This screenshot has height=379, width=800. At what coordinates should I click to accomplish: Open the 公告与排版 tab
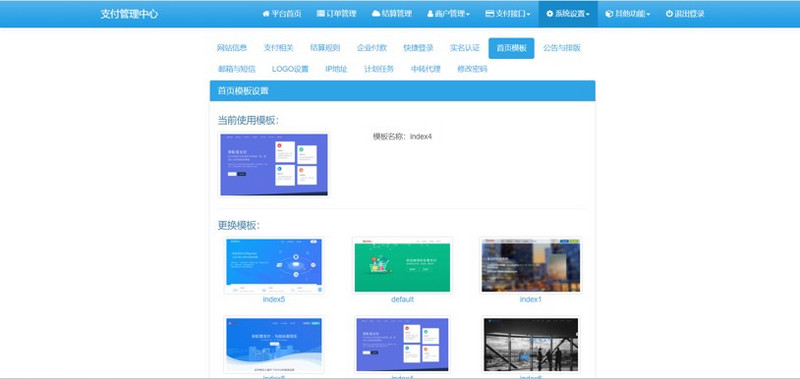click(562, 48)
